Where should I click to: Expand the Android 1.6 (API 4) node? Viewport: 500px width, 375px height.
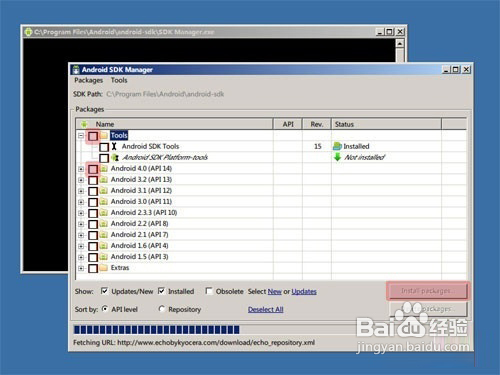(81, 246)
